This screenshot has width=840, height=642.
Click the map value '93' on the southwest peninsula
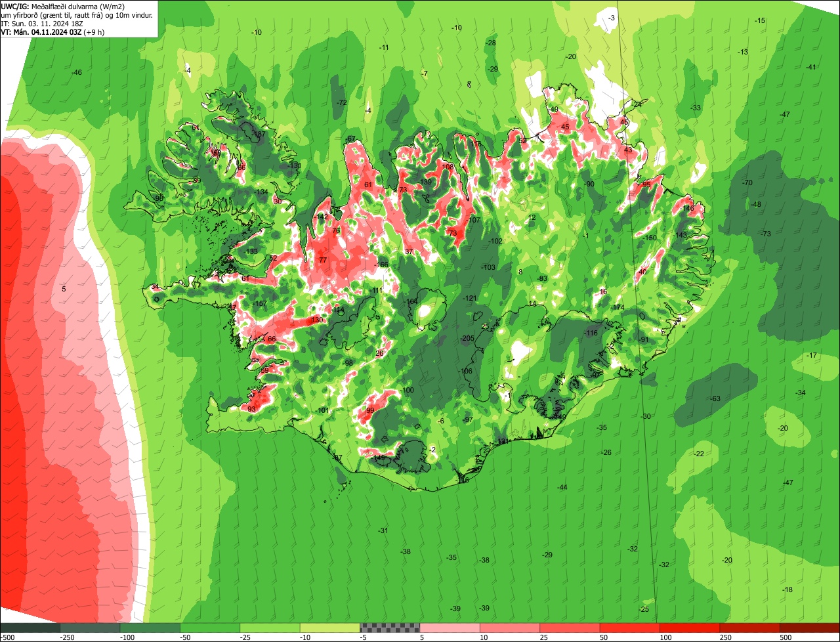pyautogui.click(x=251, y=409)
